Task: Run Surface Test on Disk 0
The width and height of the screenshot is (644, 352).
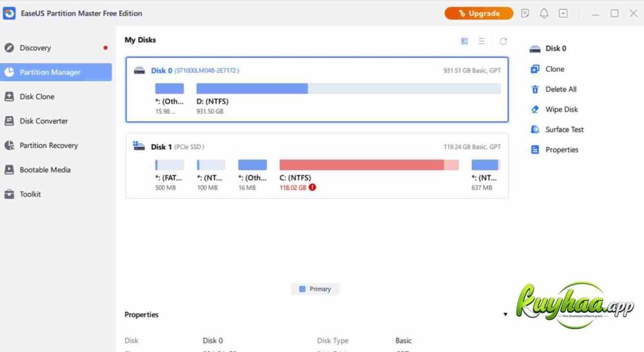Action: tap(564, 130)
